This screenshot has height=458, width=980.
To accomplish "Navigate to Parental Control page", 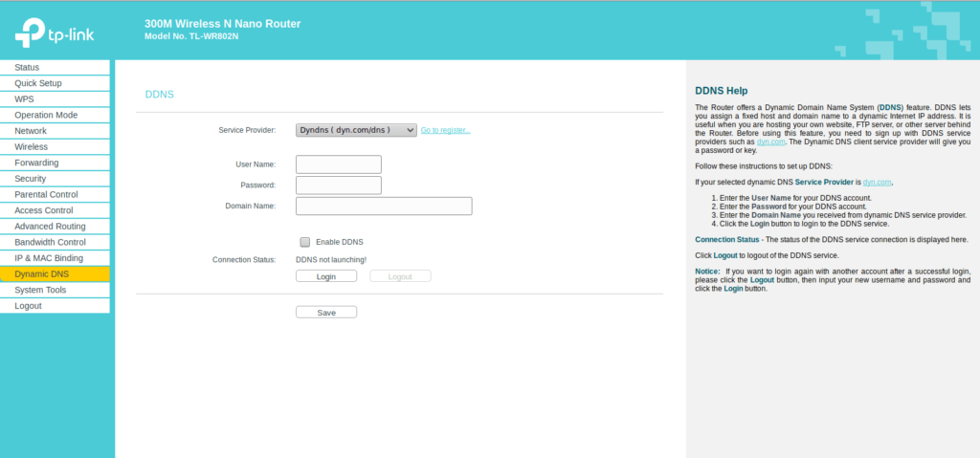I will (46, 194).
